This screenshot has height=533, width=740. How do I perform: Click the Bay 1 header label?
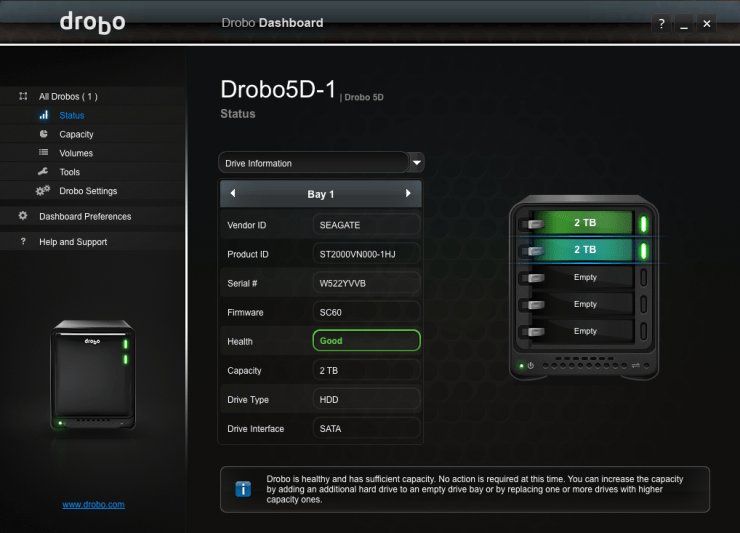[x=320, y=194]
